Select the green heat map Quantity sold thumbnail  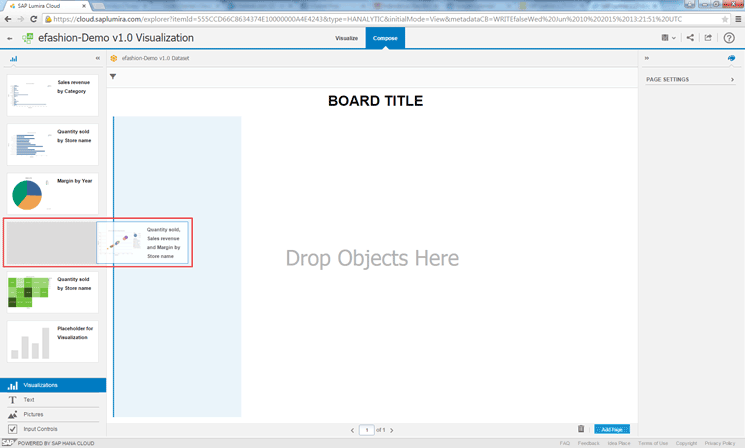53,292
